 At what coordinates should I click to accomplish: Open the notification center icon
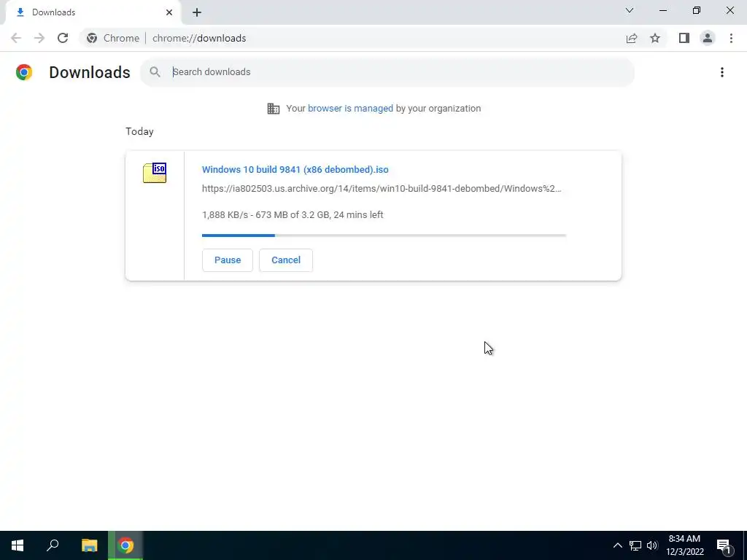click(x=724, y=545)
